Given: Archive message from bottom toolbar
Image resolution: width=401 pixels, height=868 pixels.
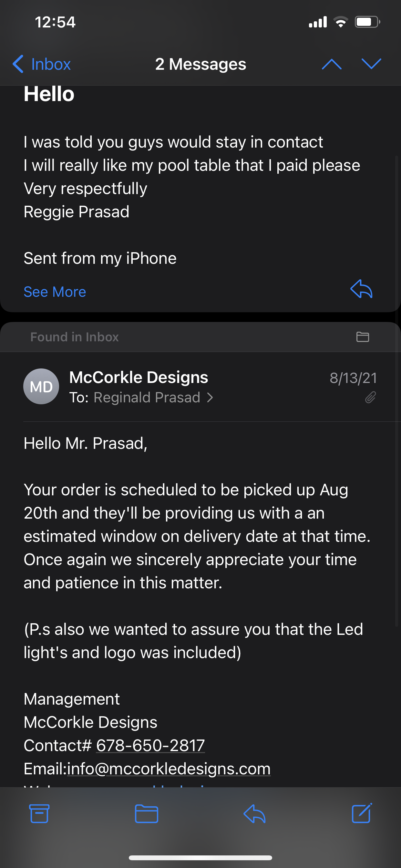Looking at the screenshot, I should 39,813.
